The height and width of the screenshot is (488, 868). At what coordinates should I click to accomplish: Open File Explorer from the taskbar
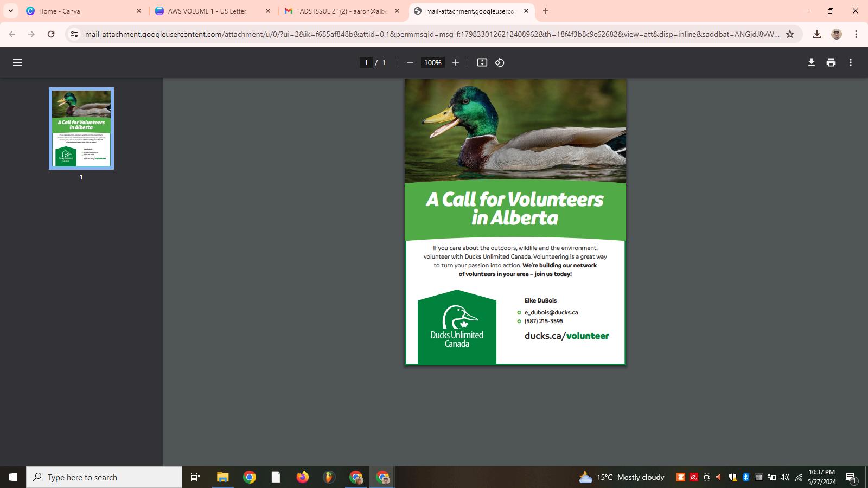(x=222, y=477)
